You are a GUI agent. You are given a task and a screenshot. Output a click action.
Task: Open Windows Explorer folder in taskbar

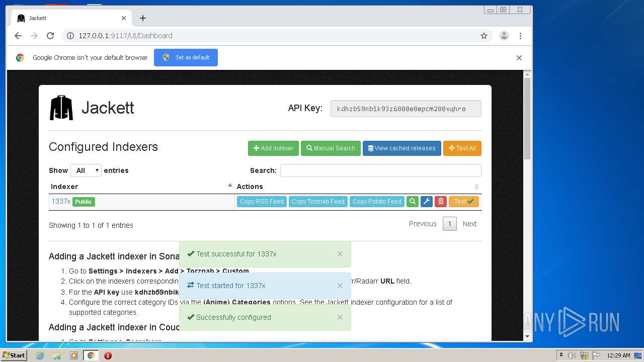[x=57, y=355]
